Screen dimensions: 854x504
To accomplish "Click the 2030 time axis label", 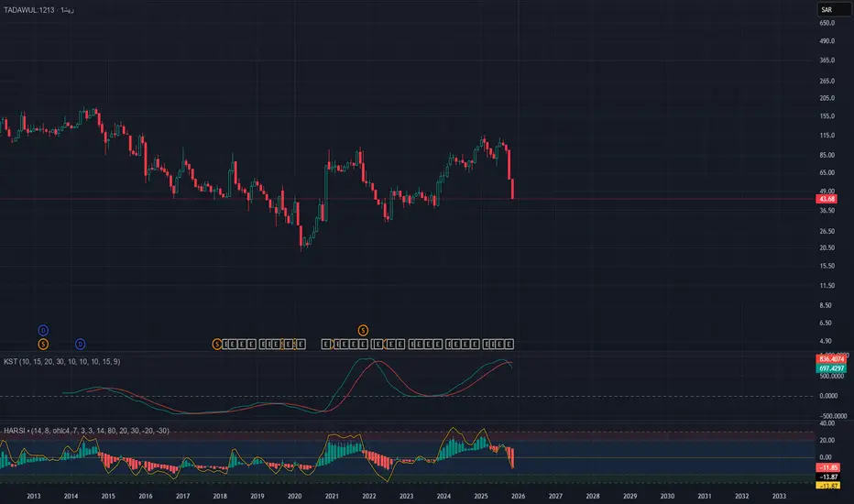I will [667, 496].
